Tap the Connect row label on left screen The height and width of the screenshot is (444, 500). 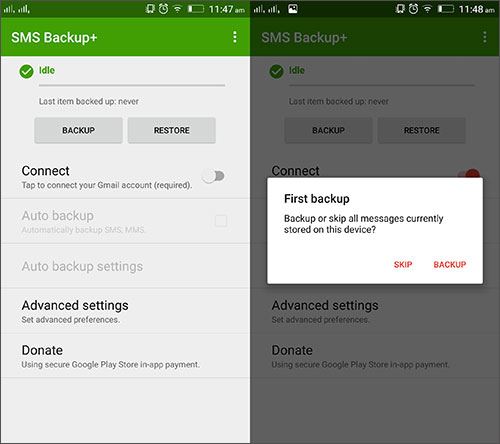coord(45,171)
